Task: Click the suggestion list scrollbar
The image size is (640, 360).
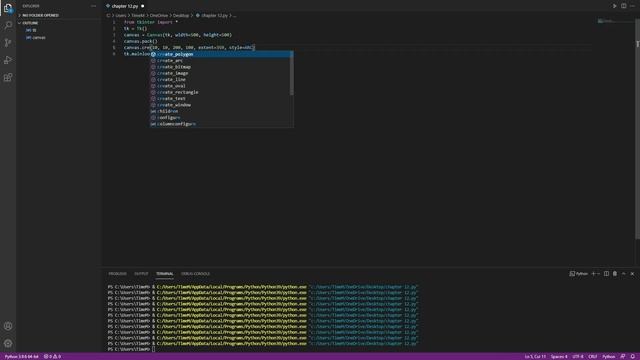Action: point(291,73)
